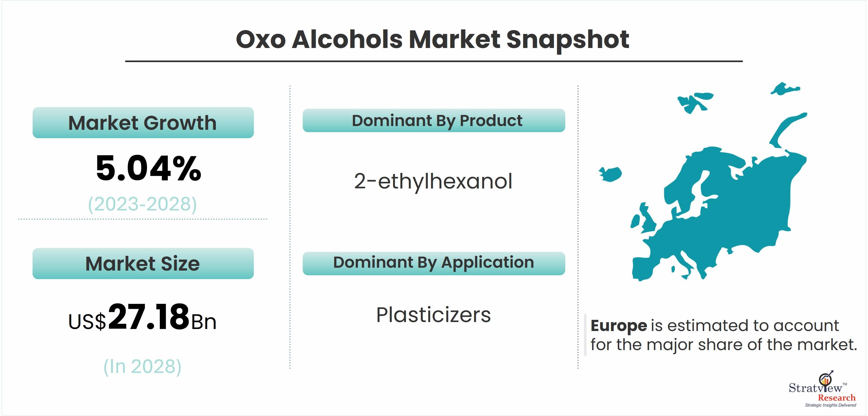Click the Strategic Insights Delivered tagline
This screenshot has width=868, height=416.
tap(831, 405)
